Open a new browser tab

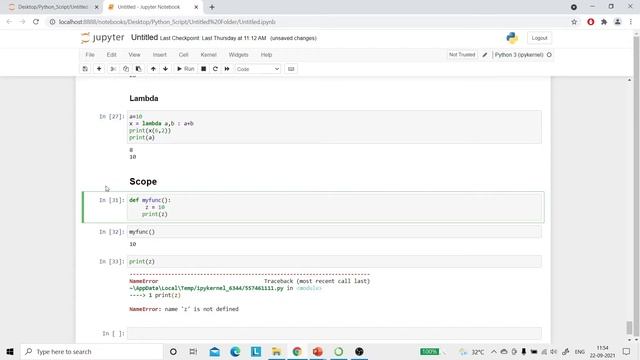(x=212, y=7)
